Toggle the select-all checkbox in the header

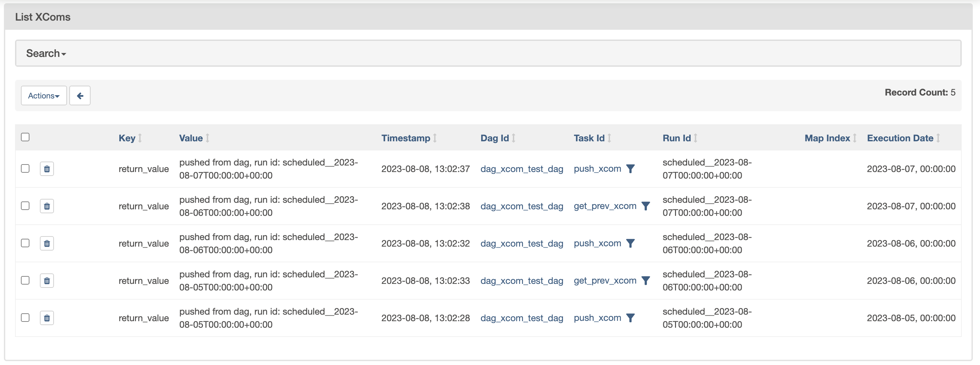(25, 137)
